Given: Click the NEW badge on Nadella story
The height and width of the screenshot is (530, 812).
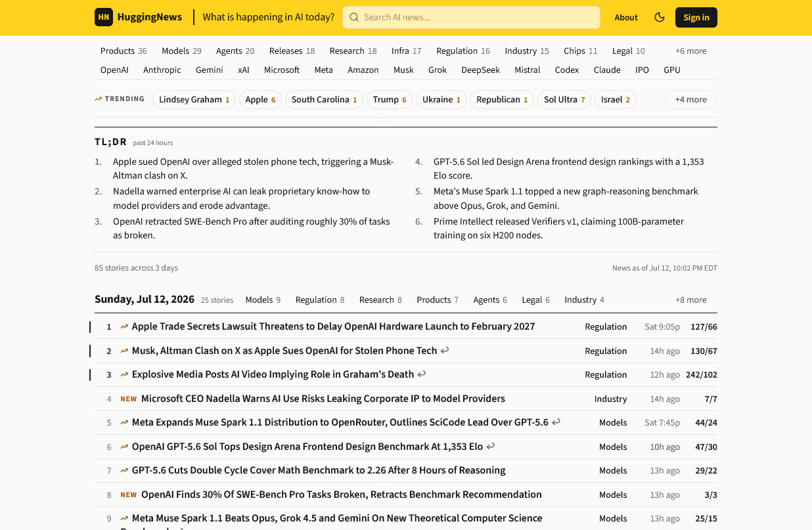Looking at the screenshot, I should [129, 399].
